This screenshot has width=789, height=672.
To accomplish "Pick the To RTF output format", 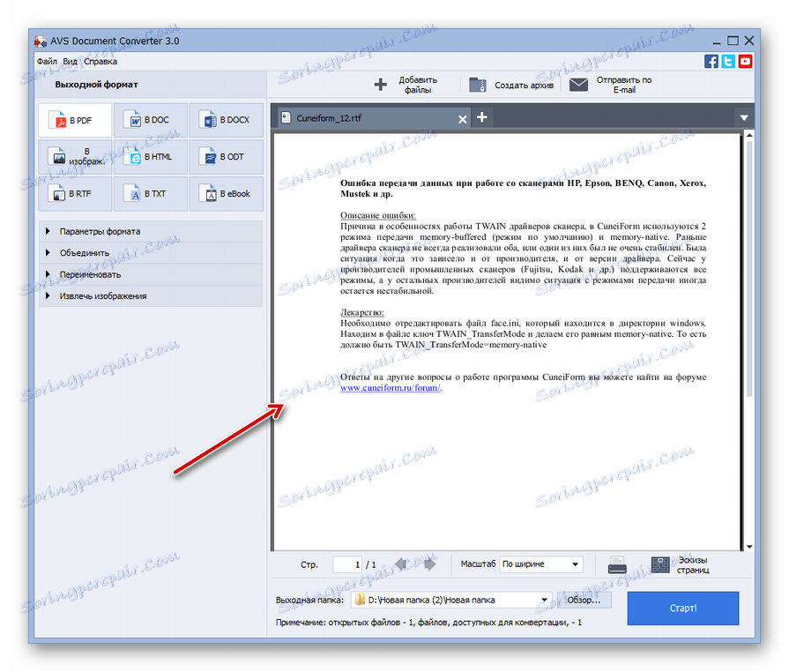I will click(75, 194).
